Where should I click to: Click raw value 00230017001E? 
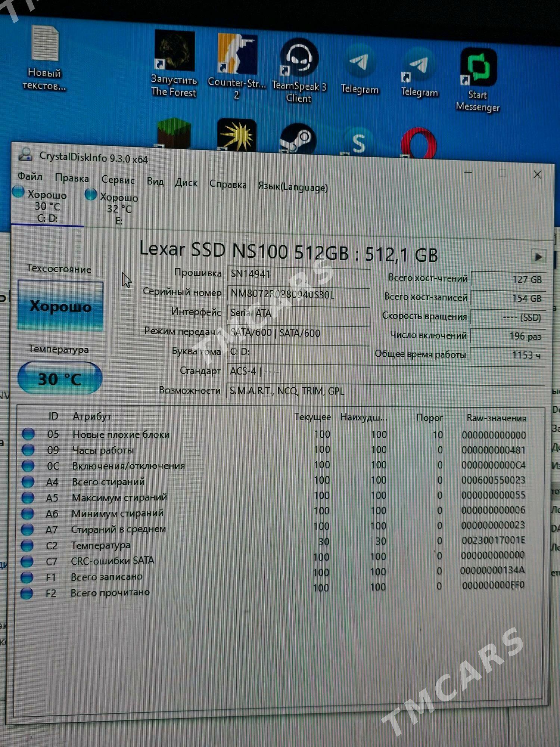point(493,540)
